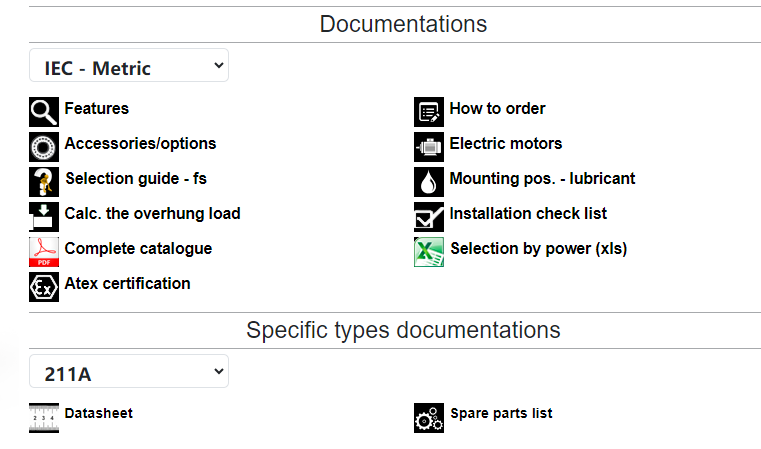The height and width of the screenshot is (449, 761).
Task: Open the Datasheet text link
Action: tap(99, 413)
